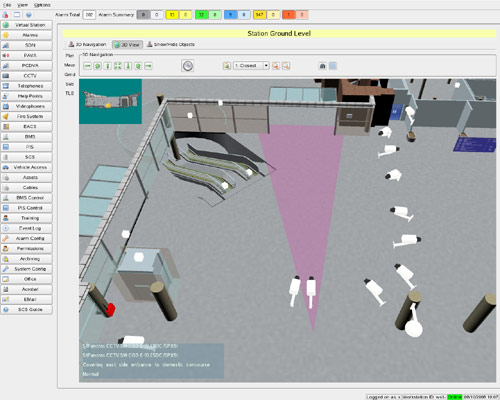Image resolution: width=500 pixels, height=400 pixels.
Task: Open the Event Log
Action: pos(27,228)
